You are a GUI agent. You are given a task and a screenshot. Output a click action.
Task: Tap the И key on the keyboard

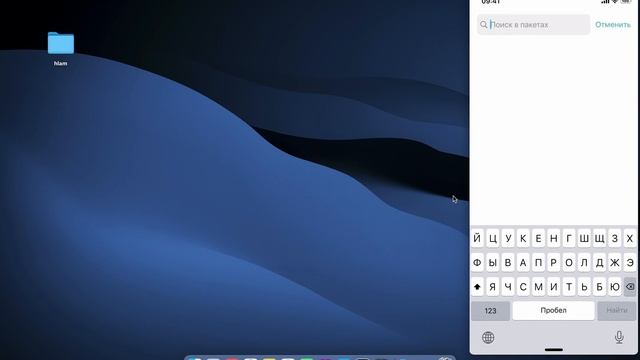(553, 287)
